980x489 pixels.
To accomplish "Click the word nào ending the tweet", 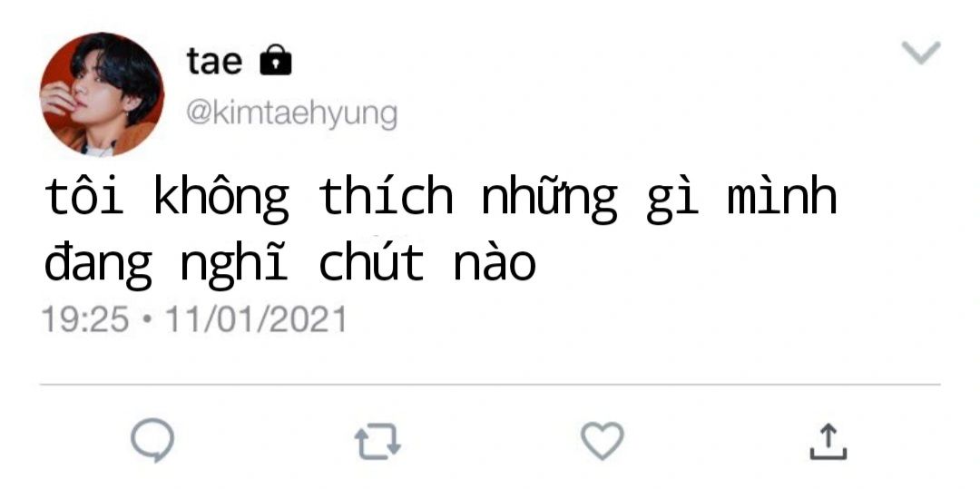I will tap(495, 263).
